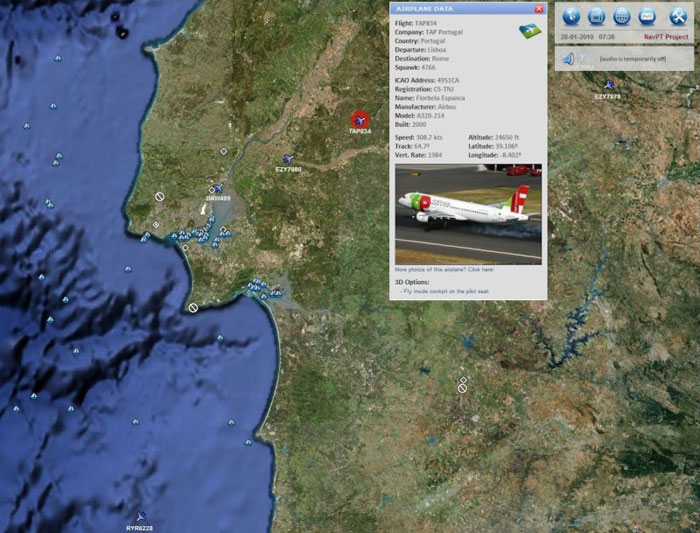Close the Airplane Data panel
Image resolution: width=700 pixels, height=533 pixels.
539,8
